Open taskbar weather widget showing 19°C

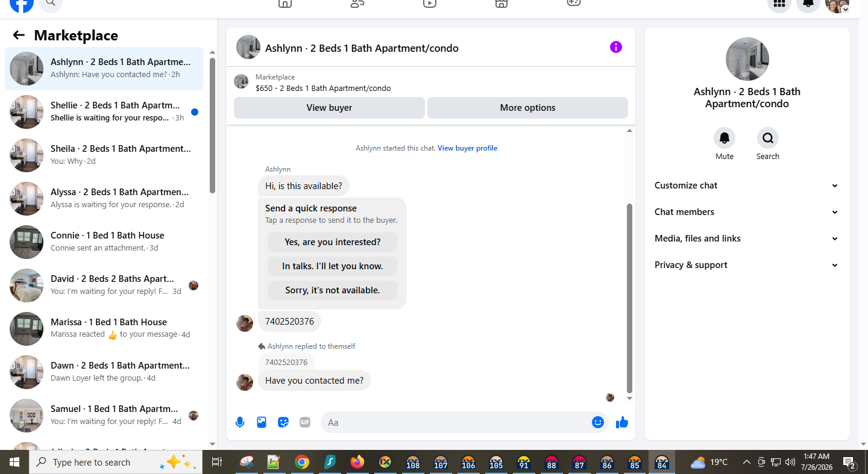tap(709, 462)
